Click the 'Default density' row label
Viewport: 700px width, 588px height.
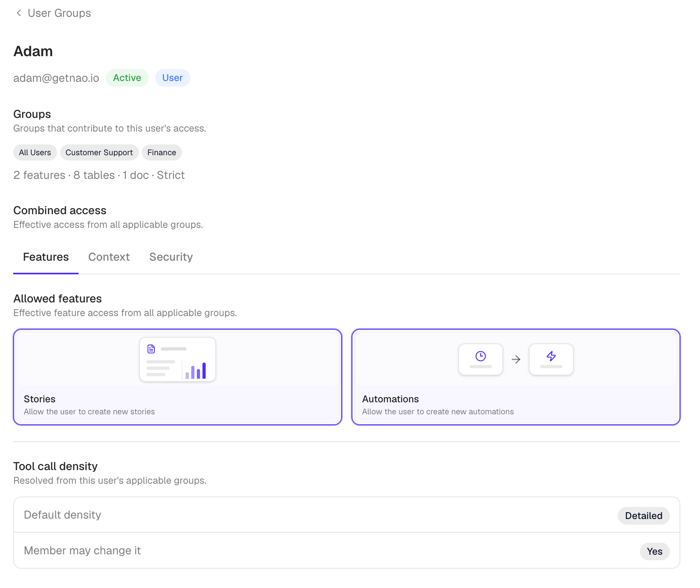63,515
